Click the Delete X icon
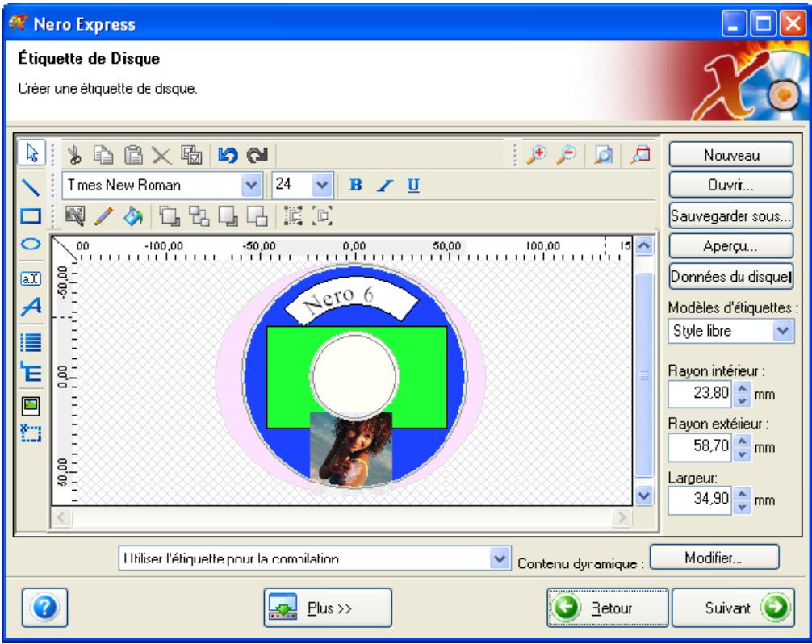The height and width of the screenshot is (644, 812). (161, 155)
